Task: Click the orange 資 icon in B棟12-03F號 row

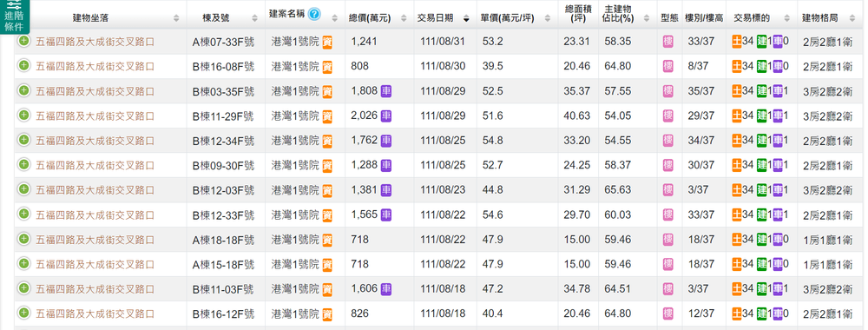Action: click(x=327, y=190)
